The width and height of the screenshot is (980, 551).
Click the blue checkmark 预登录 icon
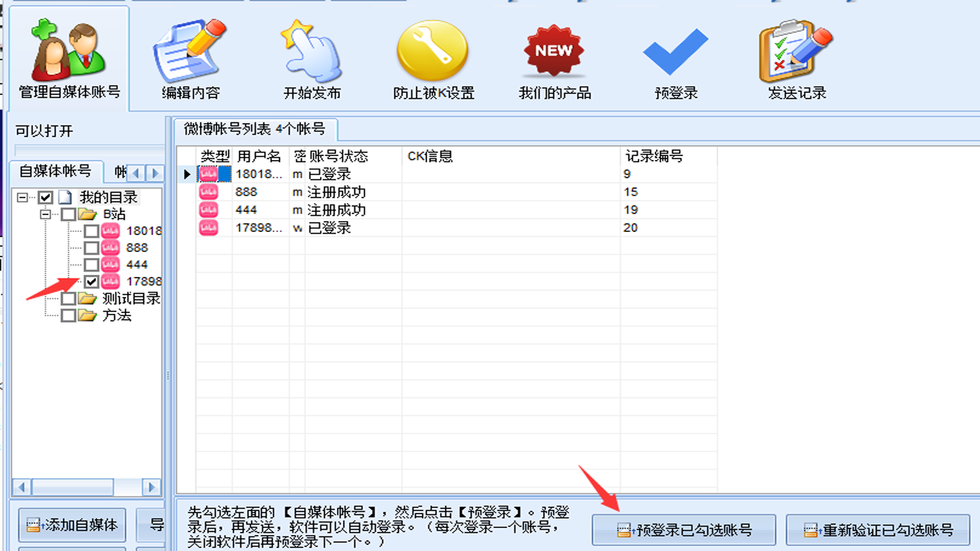[675, 54]
